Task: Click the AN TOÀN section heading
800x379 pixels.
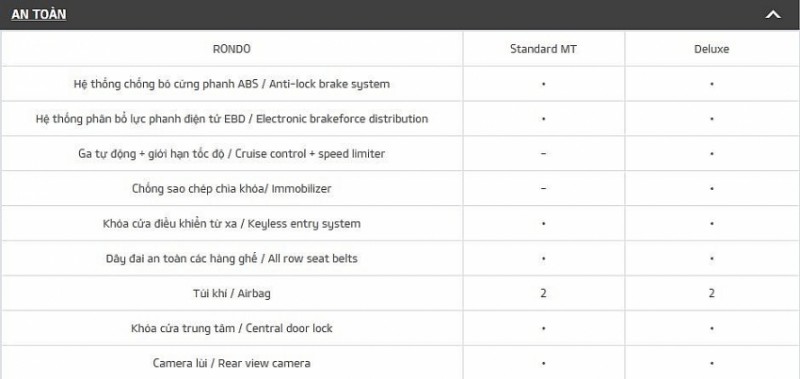Action: 39,14
